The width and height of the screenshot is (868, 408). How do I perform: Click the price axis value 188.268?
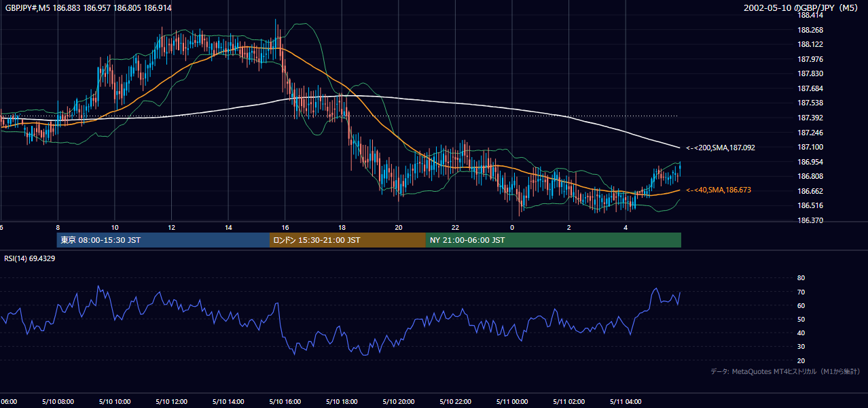click(810, 30)
